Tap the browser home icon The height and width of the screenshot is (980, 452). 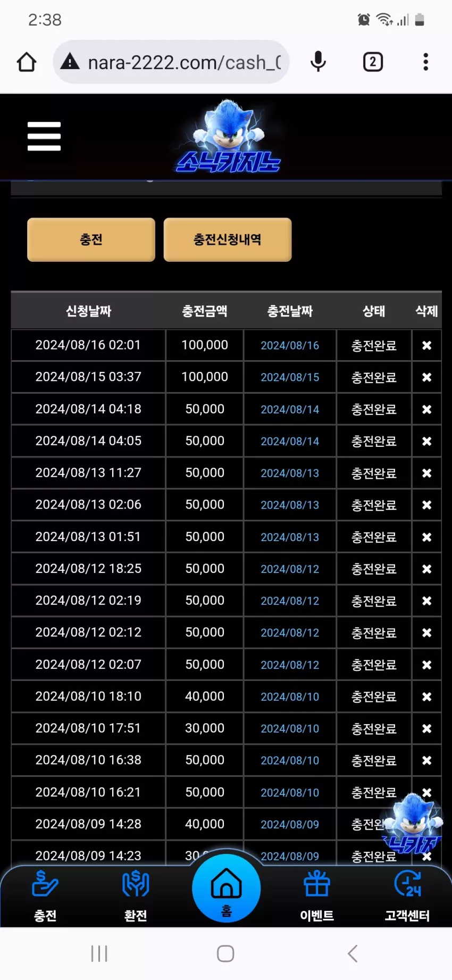pyautogui.click(x=27, y=62)
